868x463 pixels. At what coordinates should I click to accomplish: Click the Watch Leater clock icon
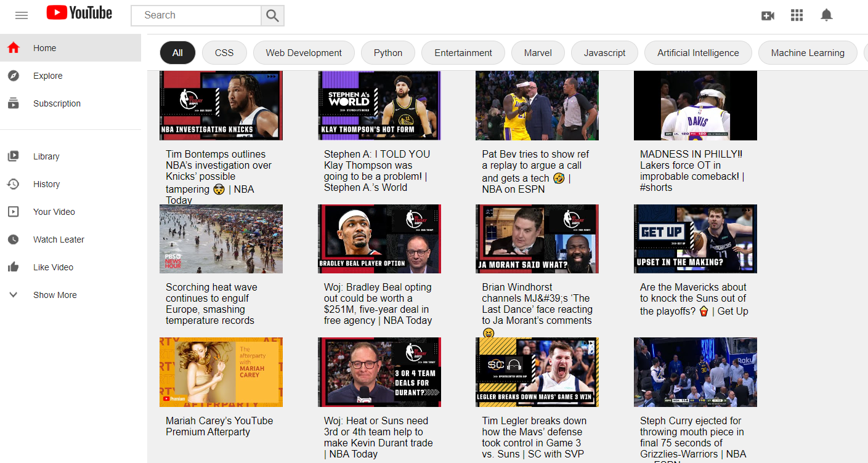pyautogui.click(x=14, y=240)
